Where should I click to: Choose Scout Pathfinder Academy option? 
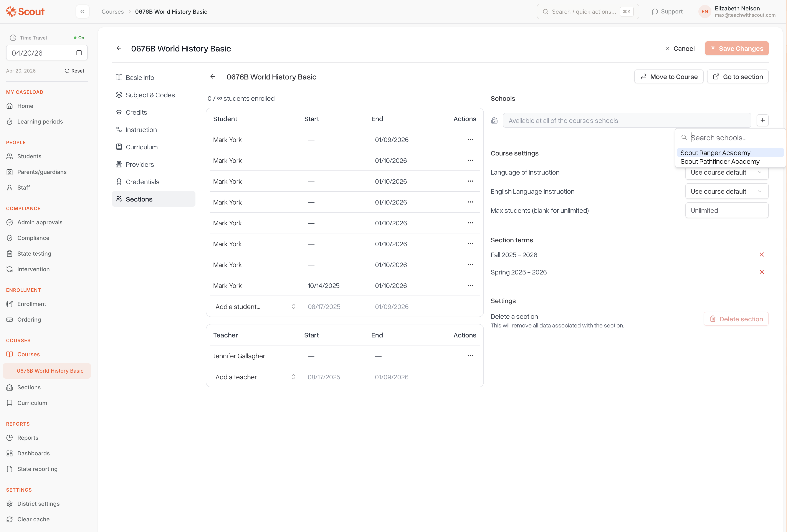[720, 162]
